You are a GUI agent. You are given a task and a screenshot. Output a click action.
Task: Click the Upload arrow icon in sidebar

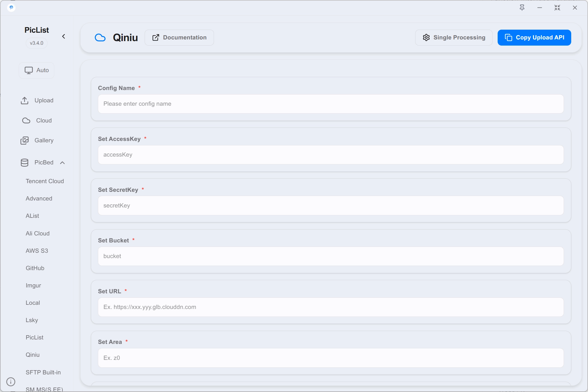tap(25, 100)
